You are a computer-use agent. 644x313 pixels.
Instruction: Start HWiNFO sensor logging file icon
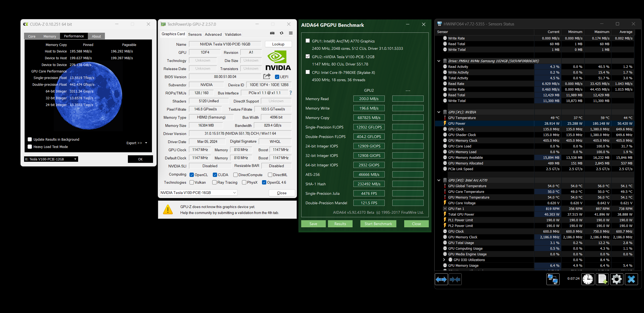[x=603, y=279]
